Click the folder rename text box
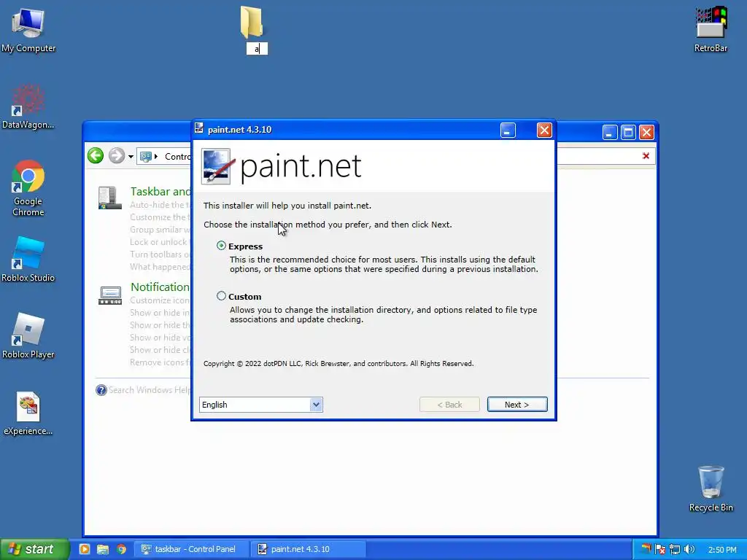The width and height of the screenshot is (747, 560). click(x=257, y=49)
